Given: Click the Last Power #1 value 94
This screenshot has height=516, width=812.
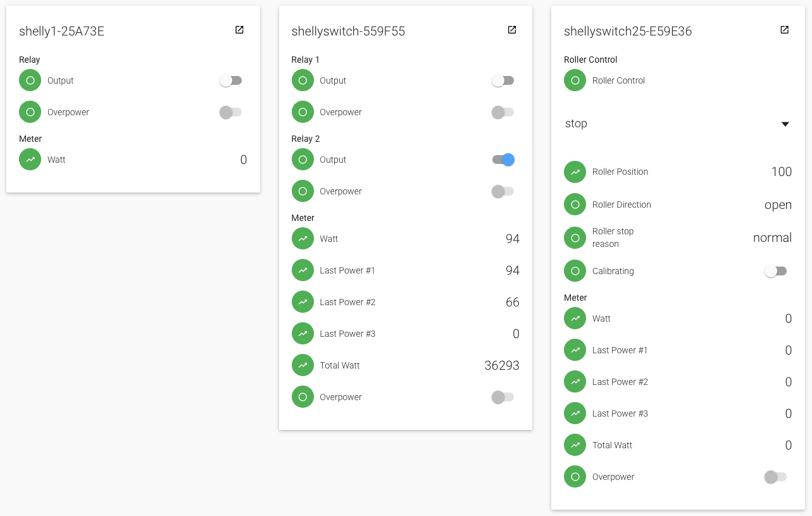Looking at the screenshot, I should (x=513, y=270).
